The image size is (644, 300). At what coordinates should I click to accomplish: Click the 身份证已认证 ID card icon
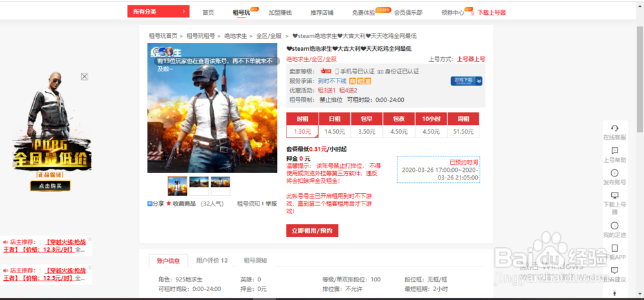[381, 71]
